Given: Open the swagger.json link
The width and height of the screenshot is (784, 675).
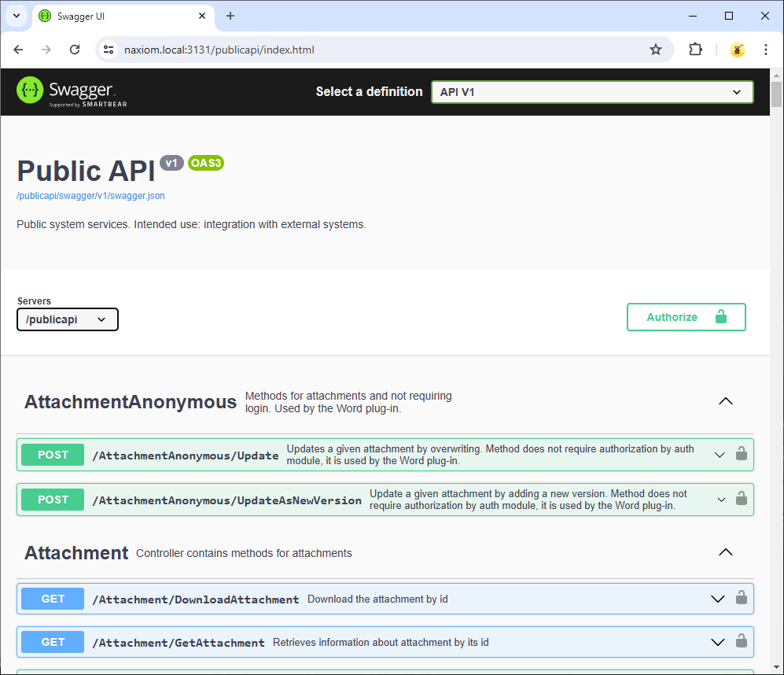Looking at the screenshot, I should point(90,196).
